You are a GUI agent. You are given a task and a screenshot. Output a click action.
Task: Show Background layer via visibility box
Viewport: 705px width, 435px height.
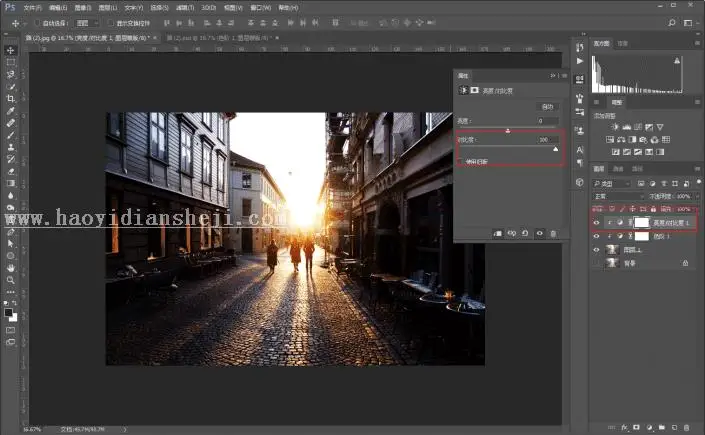click(597, 263)
